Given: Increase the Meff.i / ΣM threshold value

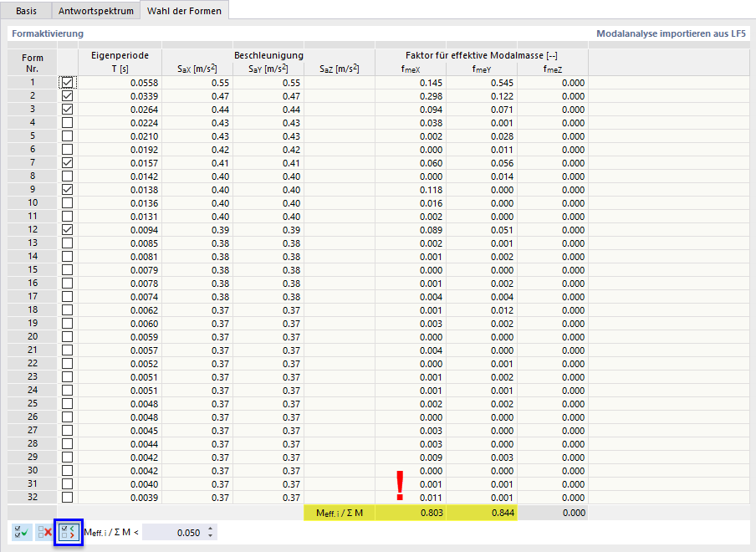Looking at the screenshot, I should [210, 529].
